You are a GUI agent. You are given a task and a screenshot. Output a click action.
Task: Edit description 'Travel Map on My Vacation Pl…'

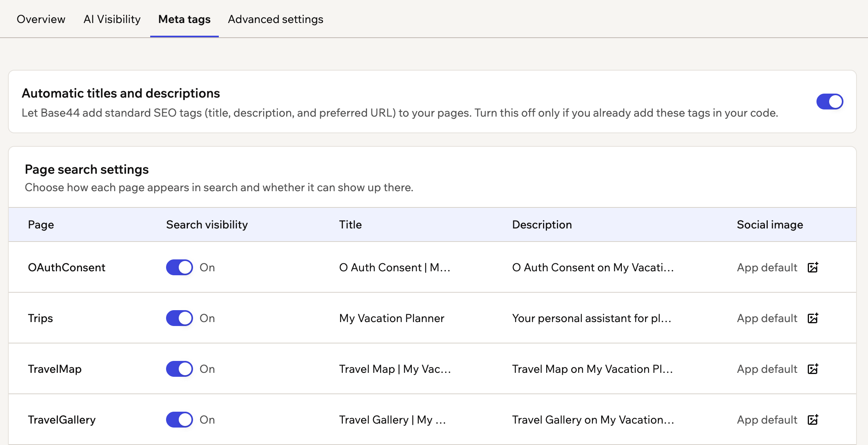(x=593, y=369)
